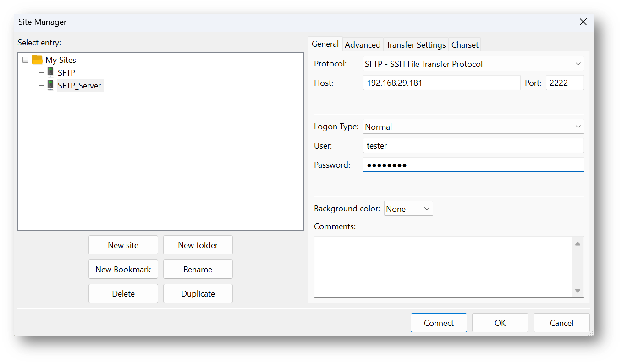The width and height of the screenshot is (622, 364).
Task: Select the SFTP_Server entry
Action: 79,84
